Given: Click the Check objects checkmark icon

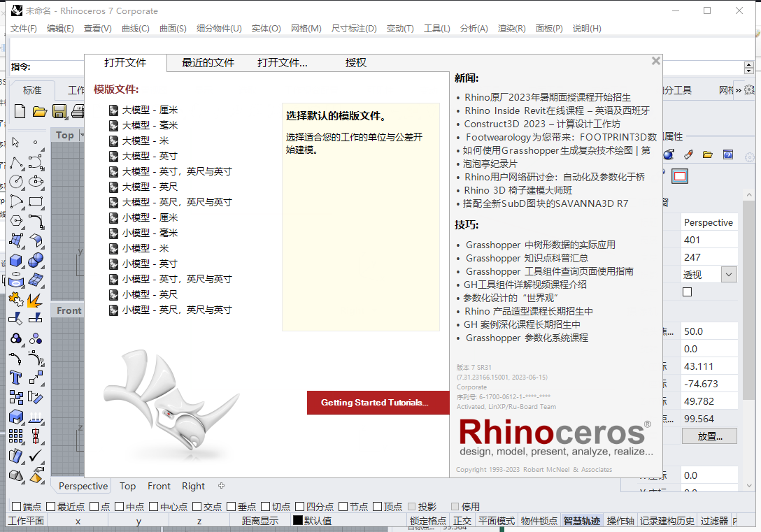Looking at the screenshot, I should 36,456.
